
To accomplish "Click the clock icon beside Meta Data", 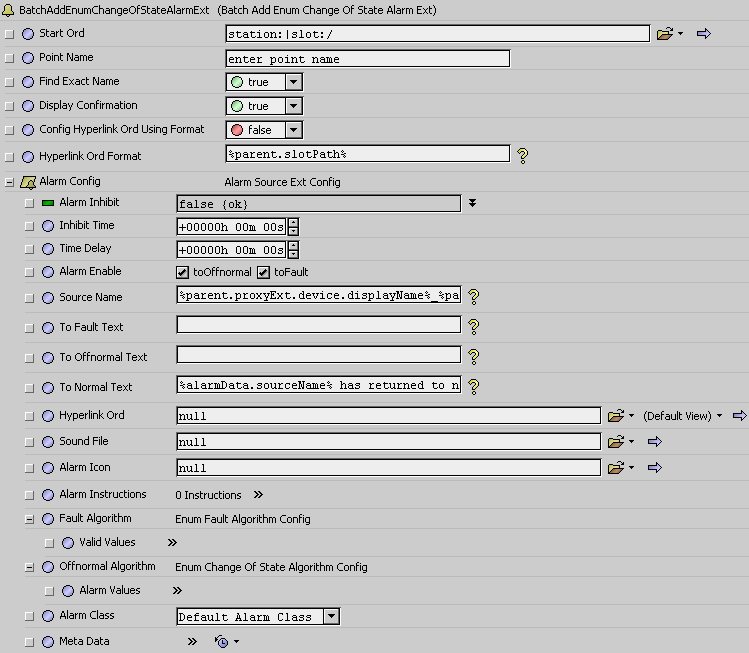I will [222, 641].
